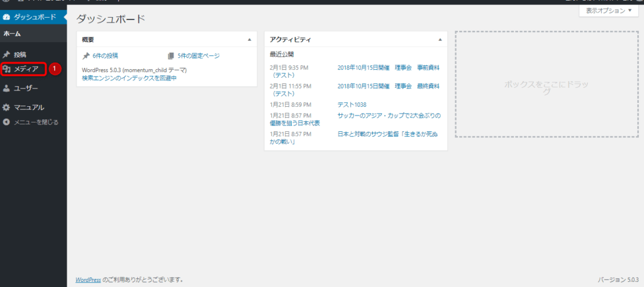This screenshot has height=287, width=644.
Task: Collapse the 概要 widget panel
Action: click(x=250, y=40)
